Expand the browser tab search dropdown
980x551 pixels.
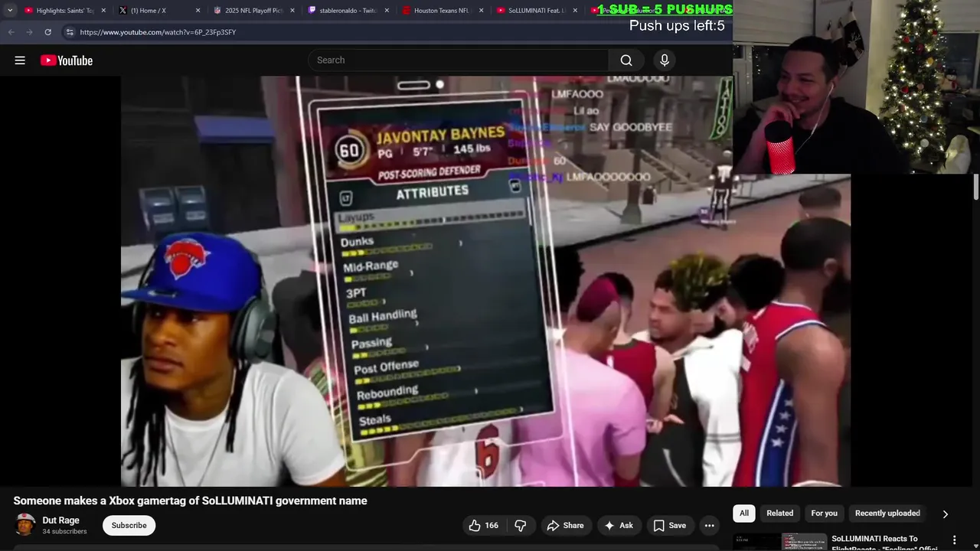[x=10, y=11]
